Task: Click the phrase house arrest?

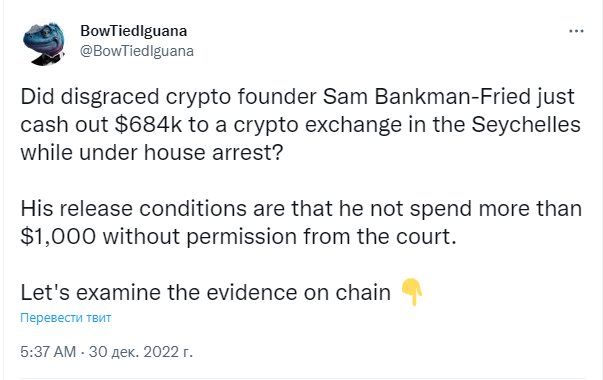Action: [213, 153]
